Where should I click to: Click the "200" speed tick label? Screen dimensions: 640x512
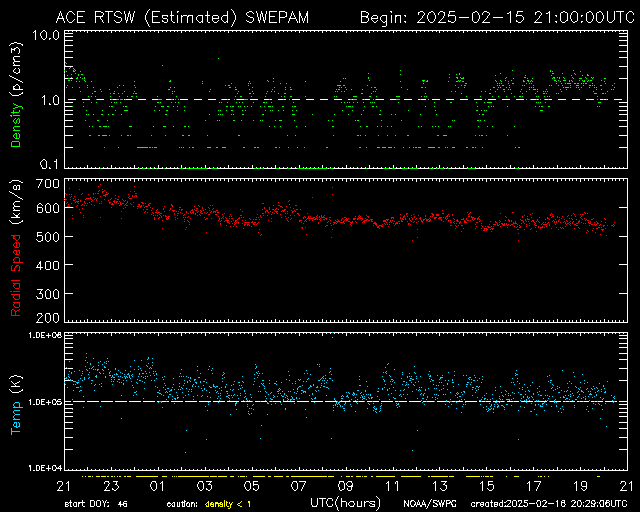[48, 318]
